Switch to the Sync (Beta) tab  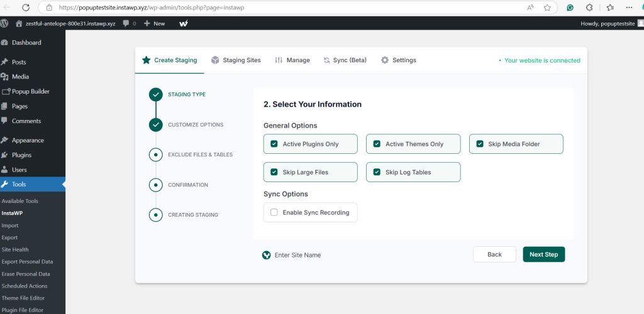click(345, 60)
